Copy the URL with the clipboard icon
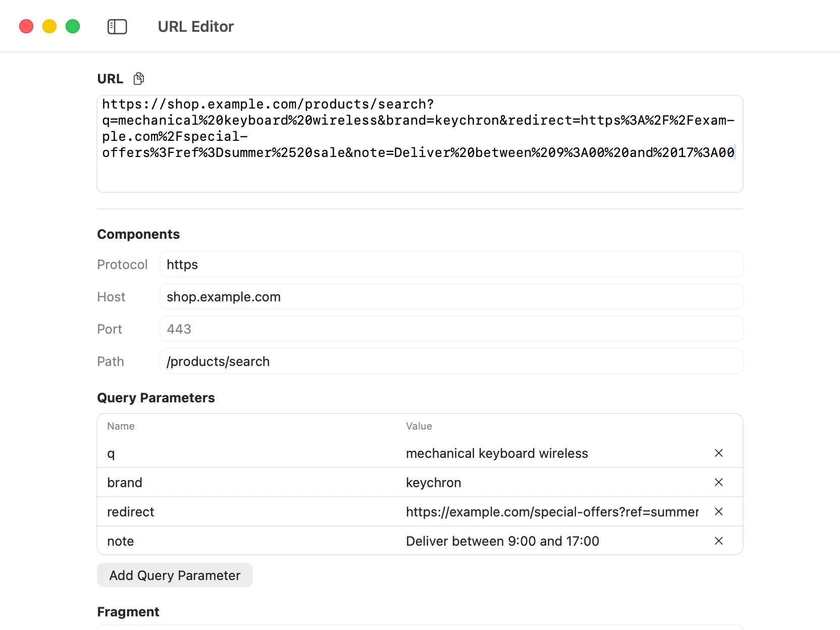 139,79
